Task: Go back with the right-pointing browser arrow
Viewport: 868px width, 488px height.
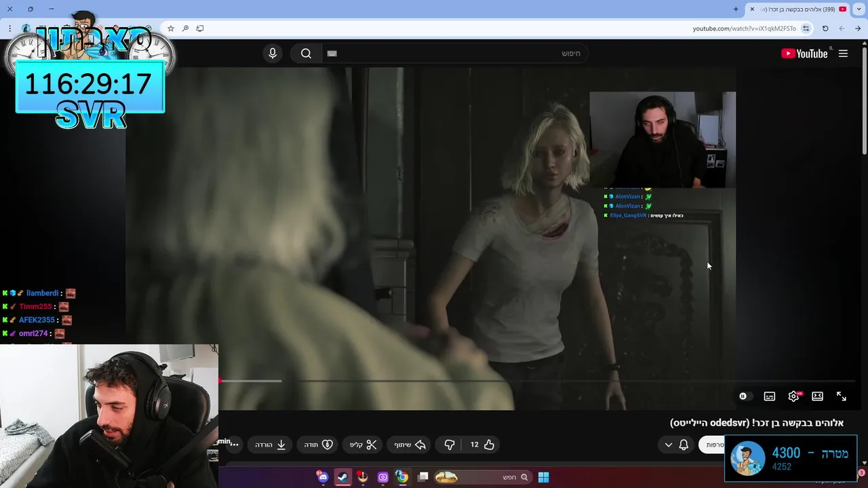Action: point(859,28)
